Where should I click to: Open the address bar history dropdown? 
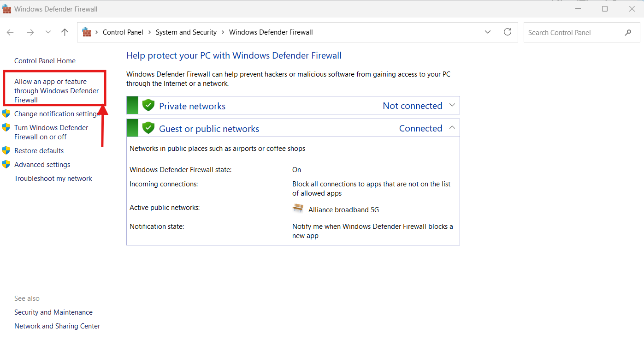pos(488,32)
